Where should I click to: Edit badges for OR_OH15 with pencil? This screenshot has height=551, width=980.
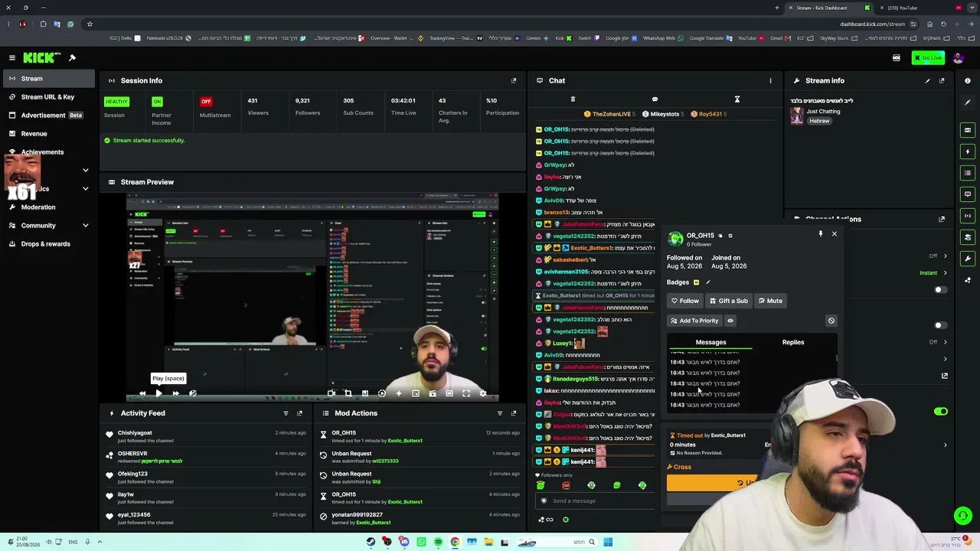click(707, 282)
